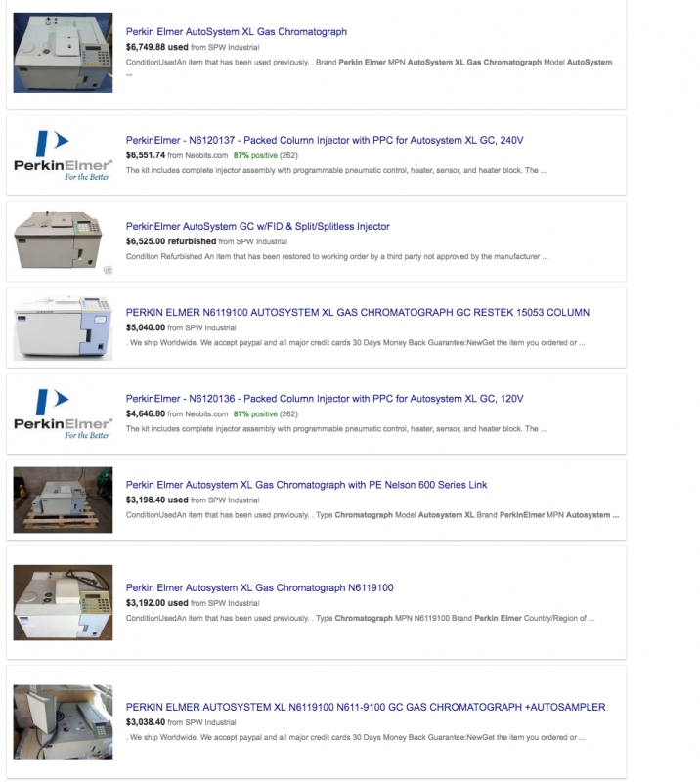
Task: Click the price $3,192.00 used
Action: pyautogui.click(x=156, y=603)
